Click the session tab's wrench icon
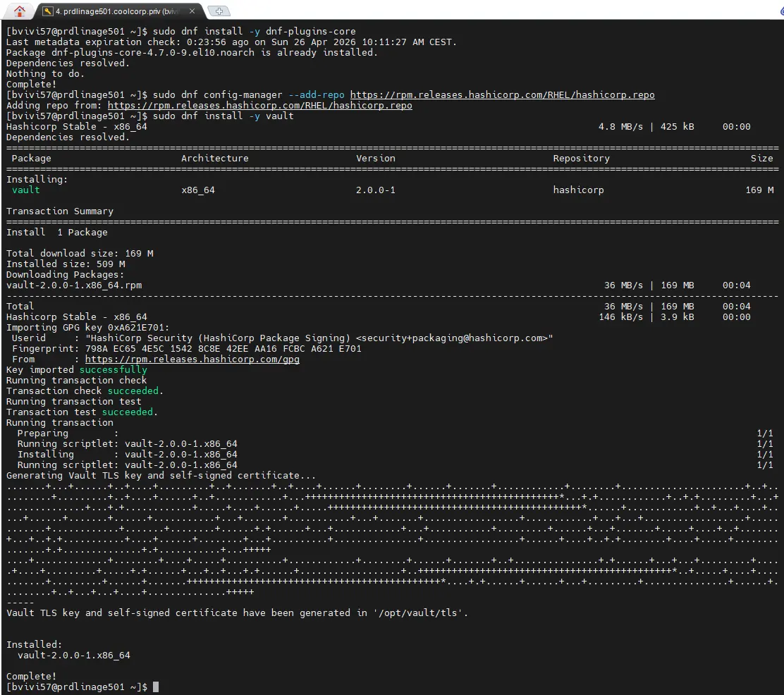 click(48, 11)
